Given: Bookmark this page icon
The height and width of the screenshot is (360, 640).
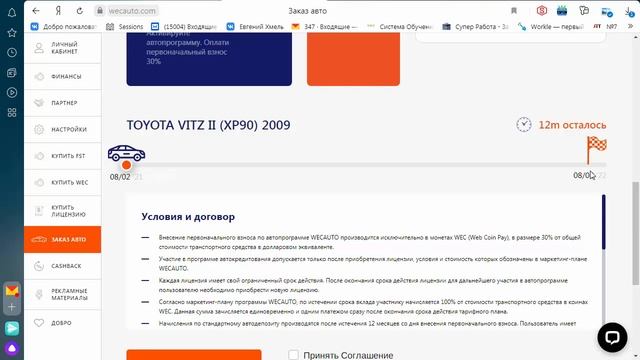Looking at the screenshot, I should coord(514,11).
